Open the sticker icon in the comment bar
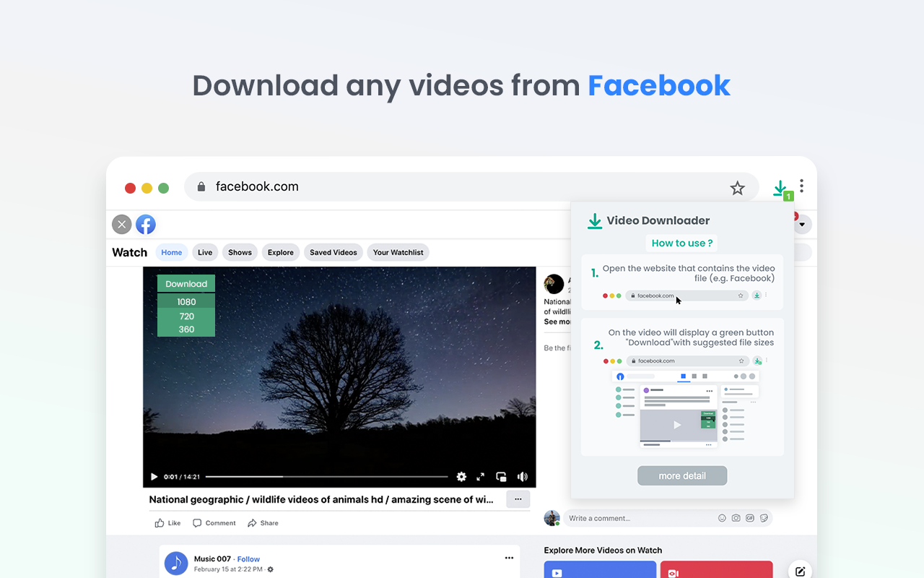 [764, 517]
